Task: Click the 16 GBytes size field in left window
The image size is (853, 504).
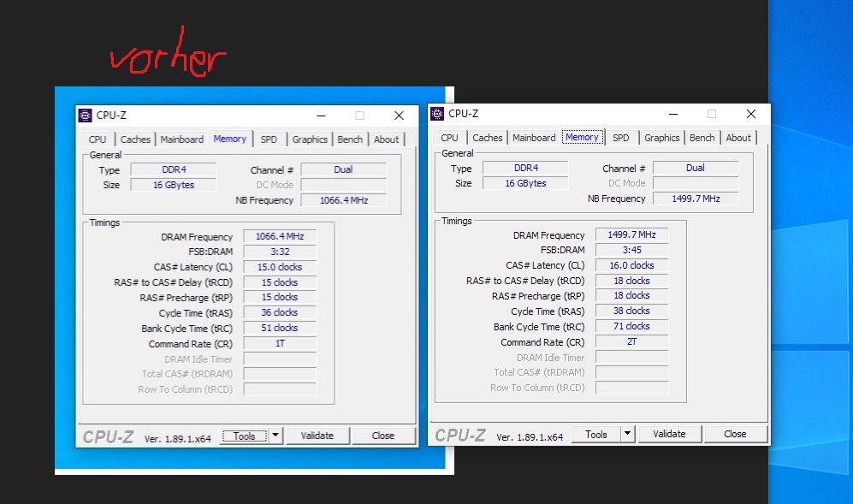Action: click(x=174, y=185)
